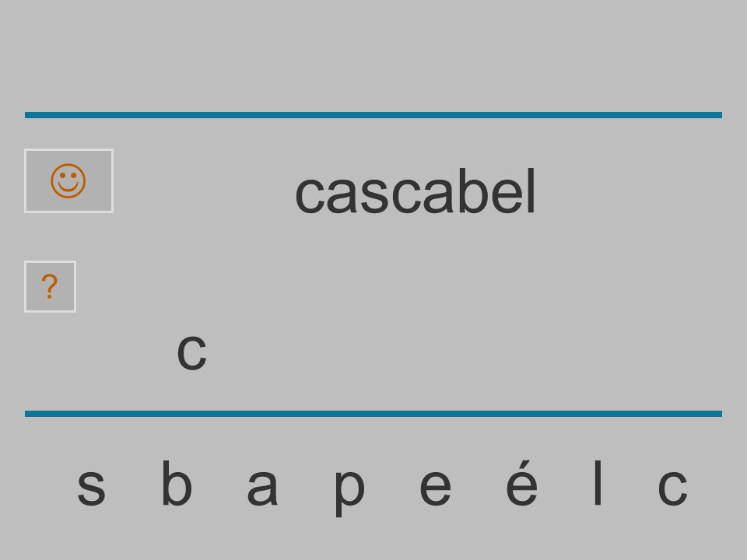Click the lower blue divider line
This screenshot has height=560, width=747.
(373, 413)
